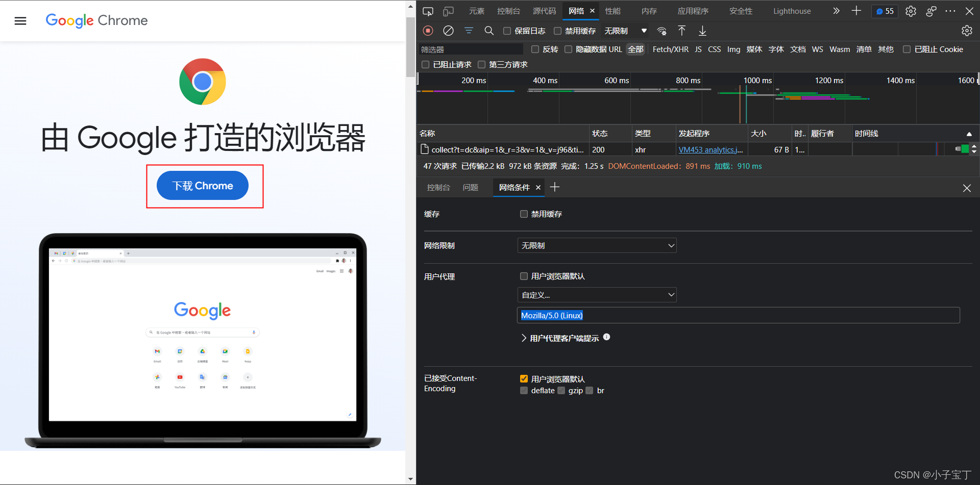Open the 内存 tab
The height and width of the screenshot is (485, 980).
pyautogui.click(x=649, y=11)
